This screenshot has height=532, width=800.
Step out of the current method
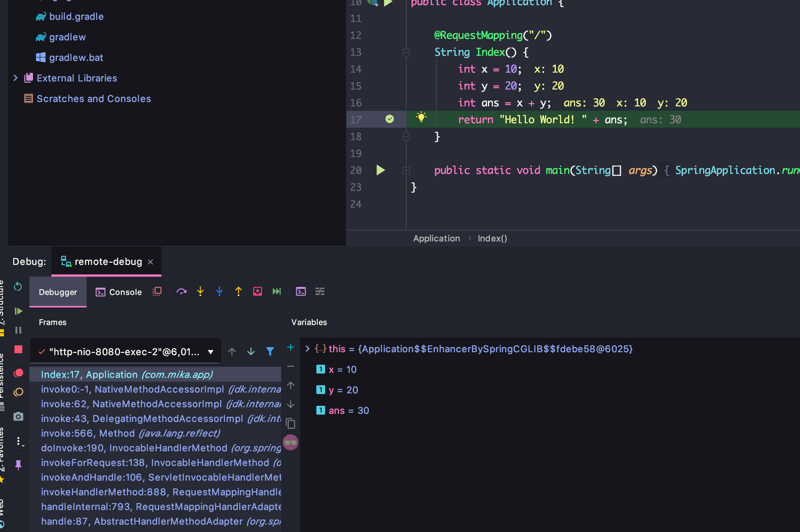tap(238, 292)
